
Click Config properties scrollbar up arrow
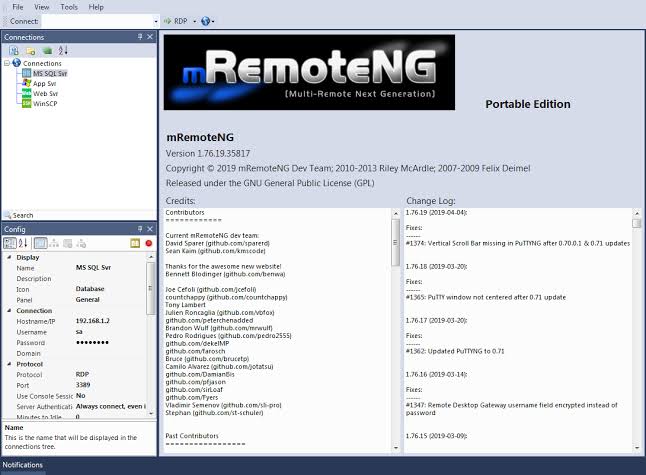click(x=151, y=257)
